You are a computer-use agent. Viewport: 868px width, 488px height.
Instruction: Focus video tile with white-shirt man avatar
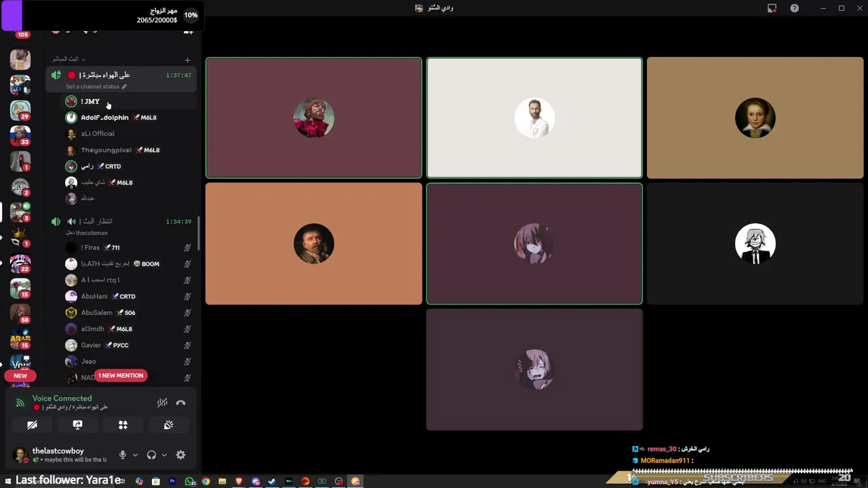coord(534,118)
